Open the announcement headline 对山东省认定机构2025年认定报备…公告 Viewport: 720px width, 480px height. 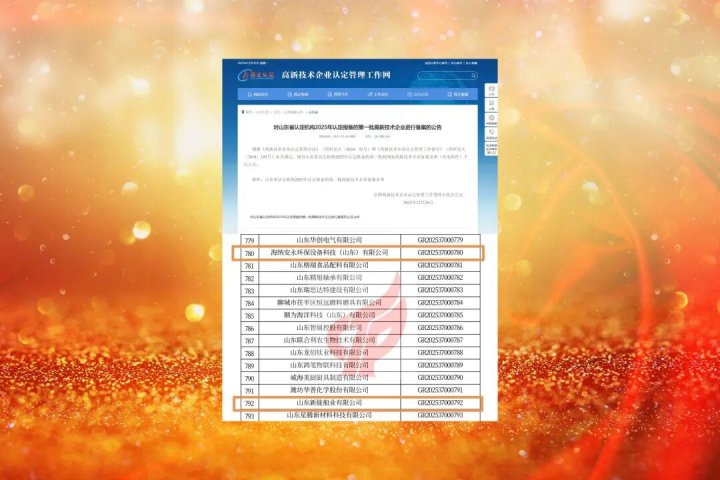[357, 127]
